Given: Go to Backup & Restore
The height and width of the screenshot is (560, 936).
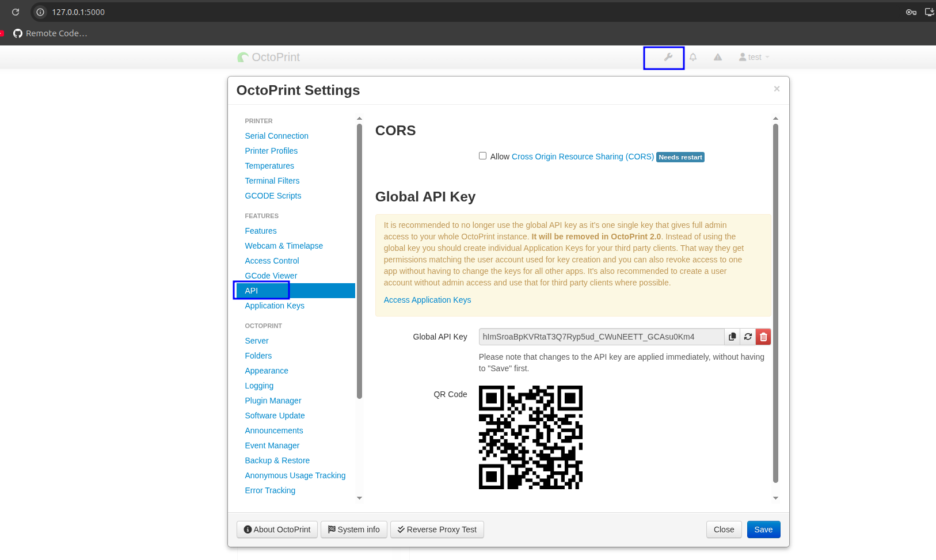Looking at the screenshot, I should point(277,460).
